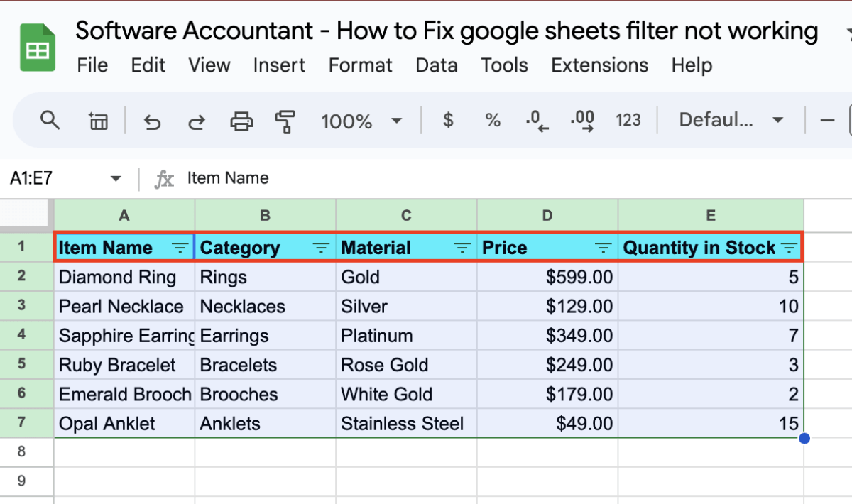The width and height of the screenshot is (852, 504).
Task: Click the redo arrow icon
Action: pyautogui.click(x=196, y=121)
